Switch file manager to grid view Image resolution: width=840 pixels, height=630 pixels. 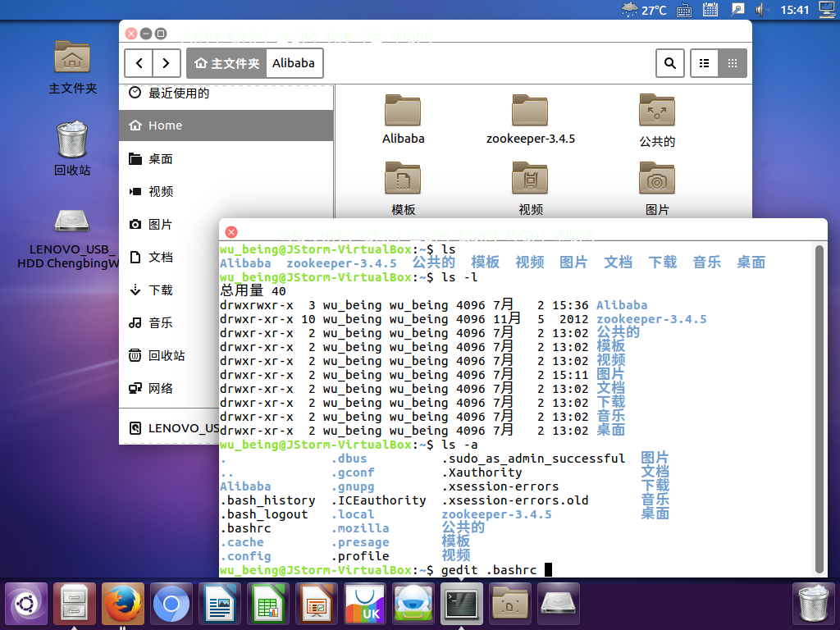[x=733, y=63]
